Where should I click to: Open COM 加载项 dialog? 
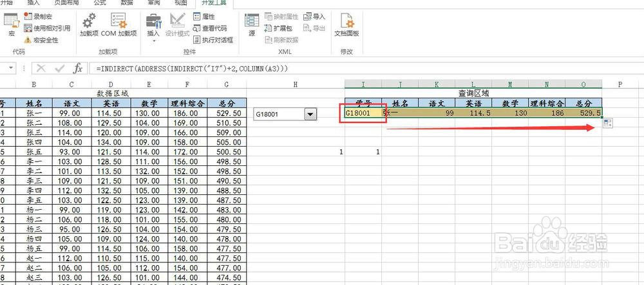(118, 26)
